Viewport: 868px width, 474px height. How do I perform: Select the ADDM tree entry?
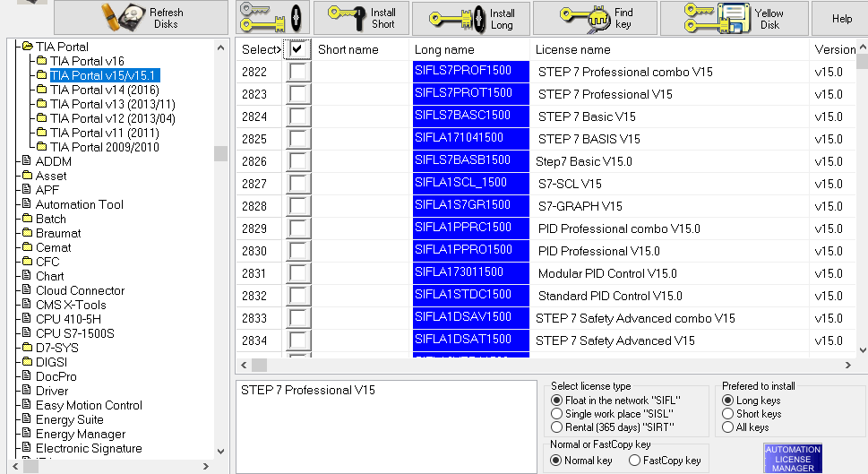(x=53, y=161)
